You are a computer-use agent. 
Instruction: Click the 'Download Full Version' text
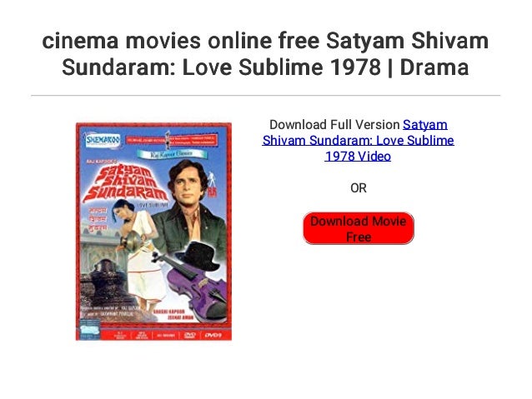click(334, 124)
